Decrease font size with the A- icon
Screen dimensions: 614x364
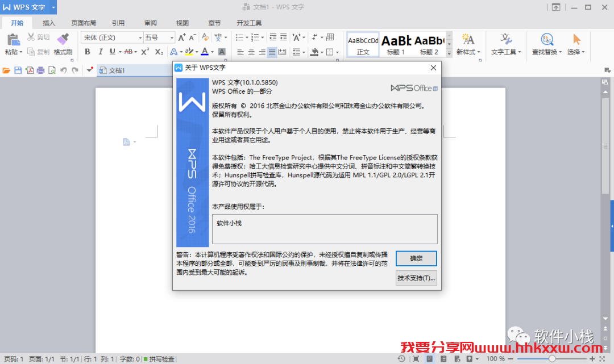coord(192,37)
